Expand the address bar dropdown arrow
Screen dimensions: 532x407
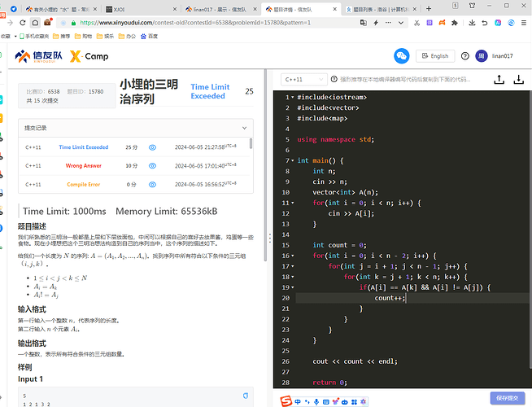click(401, 23)
